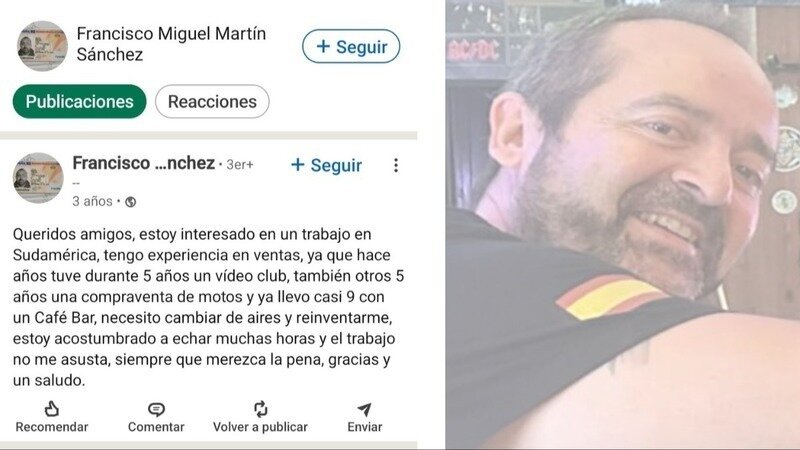Tap the Volver a publicar repost icon
This screenshot has width=800, height=450.
coord(260,409)
